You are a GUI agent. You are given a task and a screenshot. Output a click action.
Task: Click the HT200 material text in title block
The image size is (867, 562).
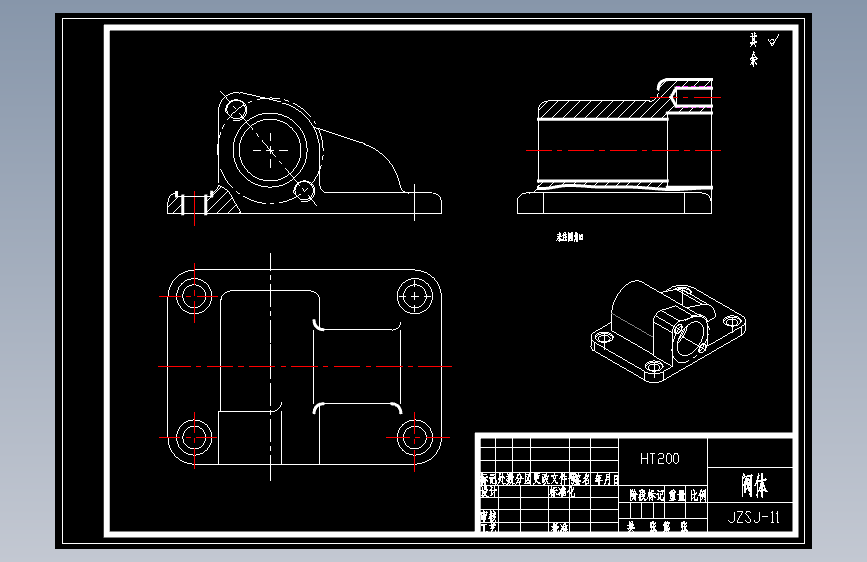pos(659,459)
